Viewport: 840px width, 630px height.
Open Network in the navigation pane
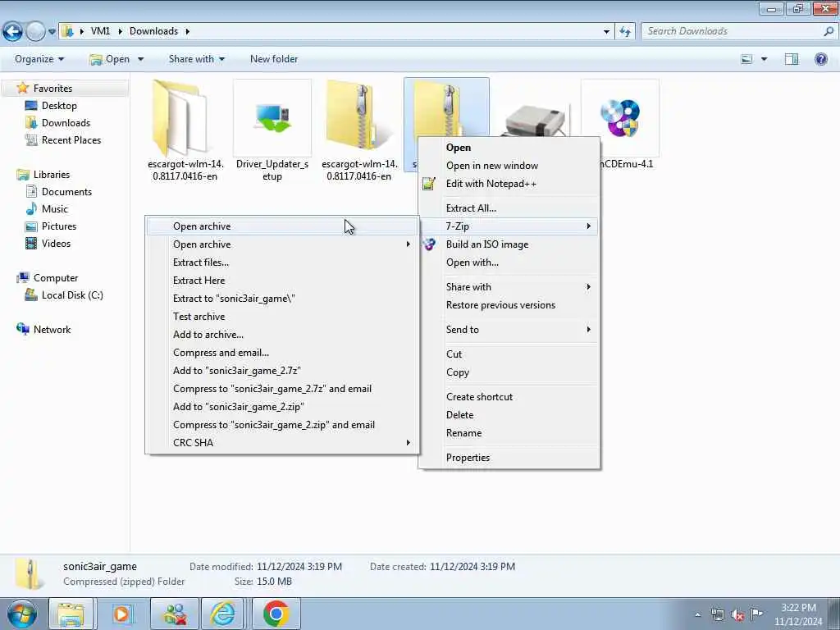[x=52, y=330]
